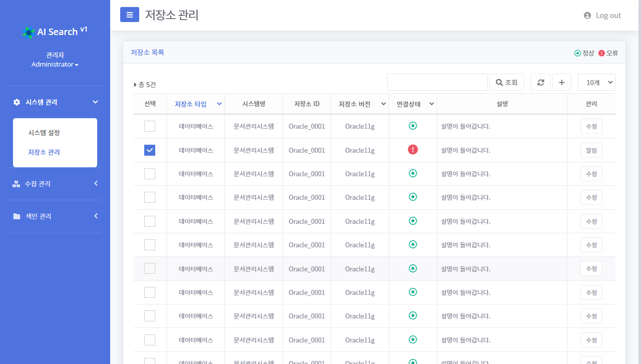Click the gear icon for 시스템 관리

[x=17, y=102]
